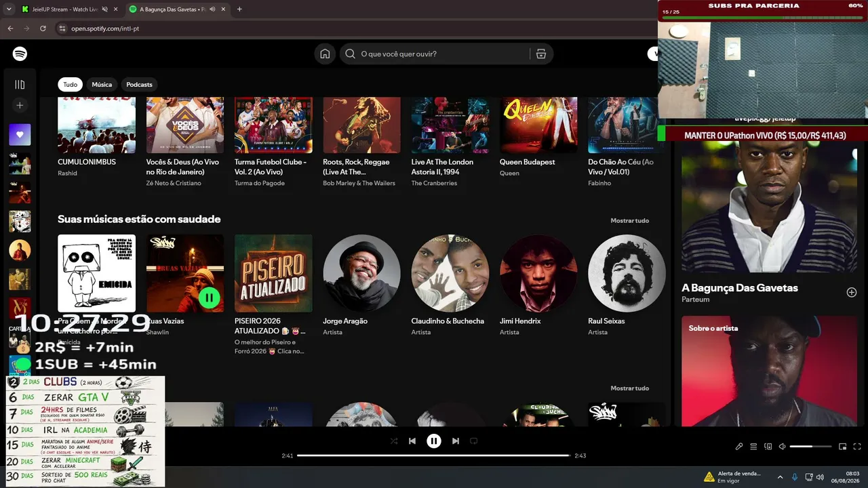The height and width of the screenshot is (488, 868).
Task: Go back to the previous track
Action: [x=412, y=441]
